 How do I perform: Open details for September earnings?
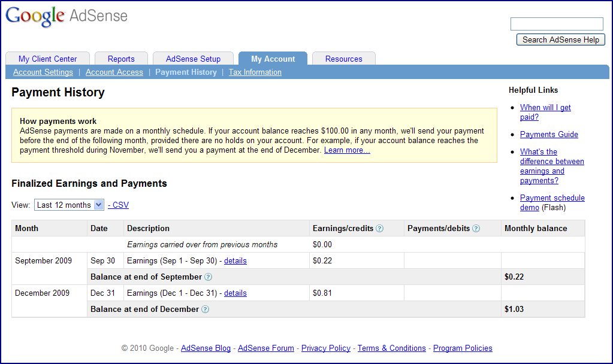point(235,260)
